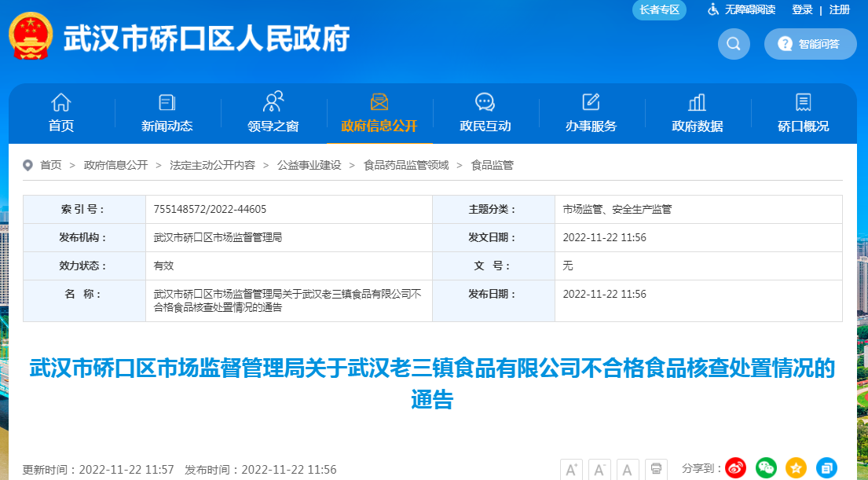
Task: Click the blue article headline
Action: tap(432, 383)
